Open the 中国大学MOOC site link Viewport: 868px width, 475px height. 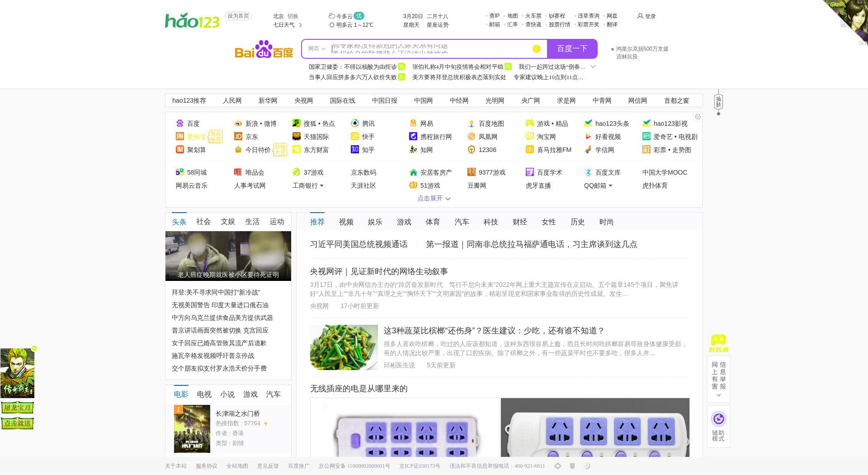[x=665, y=172]
